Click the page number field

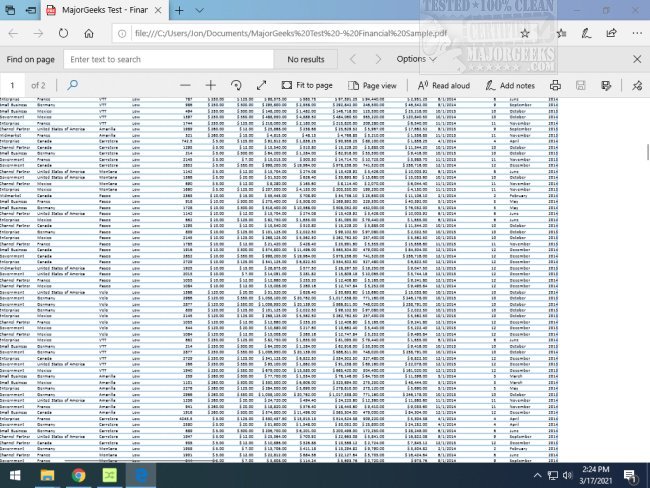tap(12, 85)
